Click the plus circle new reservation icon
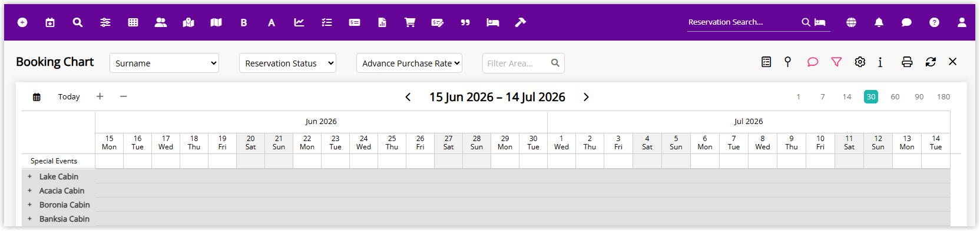The height and width of the screenshot is (231, 980). click(22, 22)
